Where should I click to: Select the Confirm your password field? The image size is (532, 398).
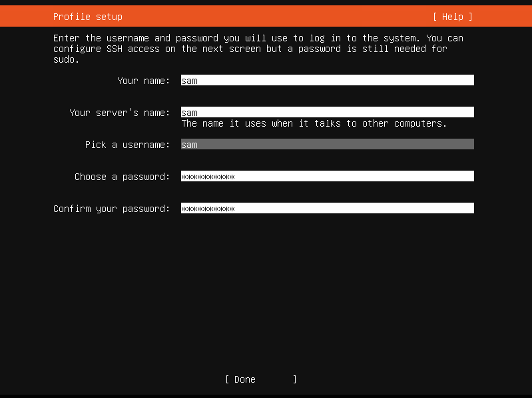click(x=328, y=208)
